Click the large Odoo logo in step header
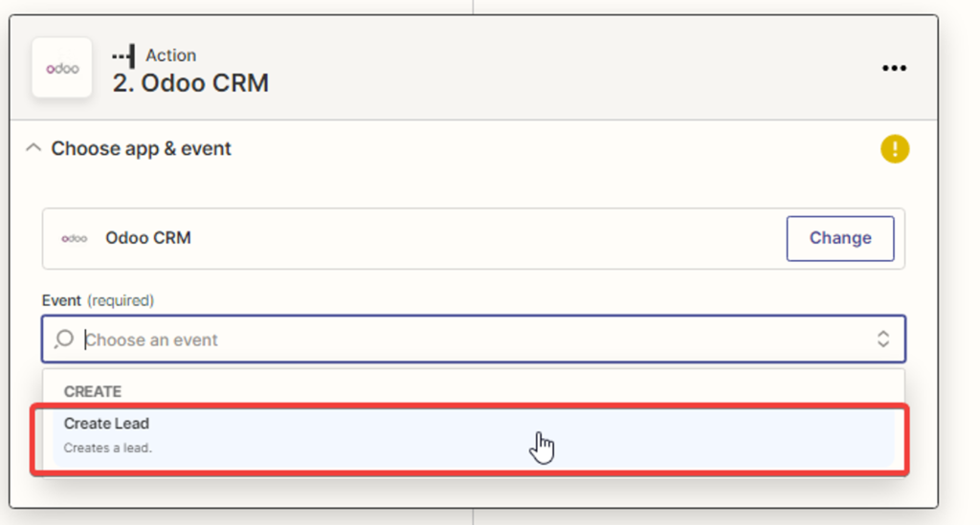This screenshot has height=525, width=980. (62, 68)
